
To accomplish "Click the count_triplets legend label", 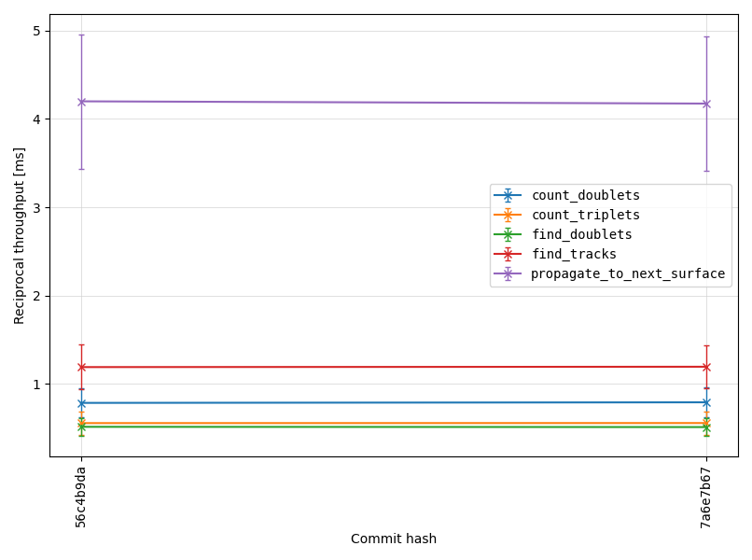I will [586, 215].
